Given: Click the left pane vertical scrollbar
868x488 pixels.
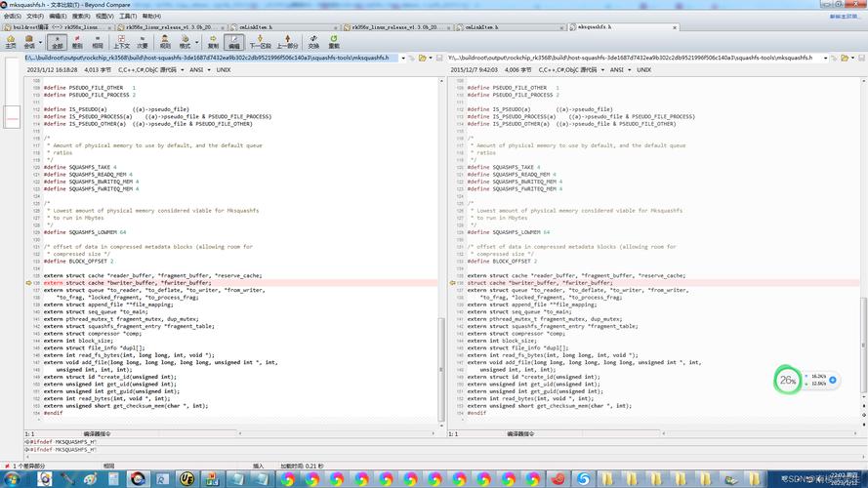Looking at the screenshot, I should click(x=441, y=369).
